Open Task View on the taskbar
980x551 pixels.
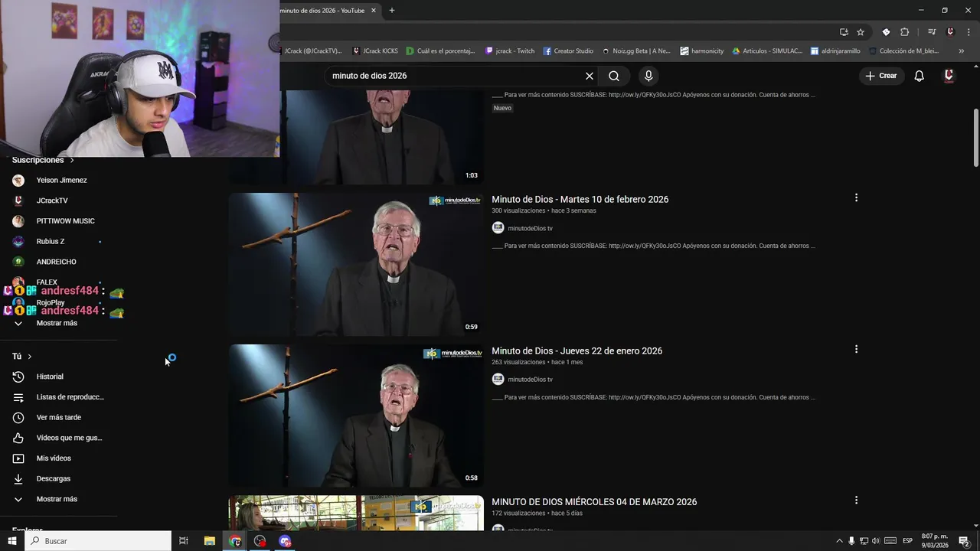pos(184,541)
